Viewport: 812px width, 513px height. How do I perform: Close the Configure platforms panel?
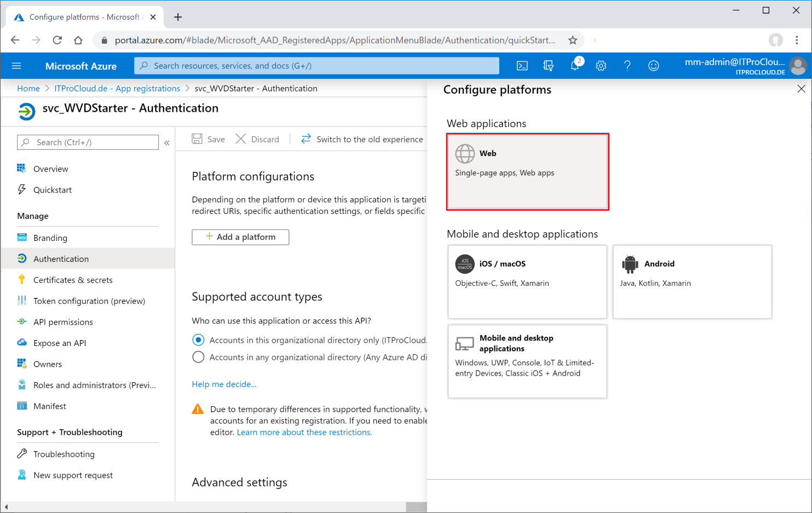pos(801,89)
